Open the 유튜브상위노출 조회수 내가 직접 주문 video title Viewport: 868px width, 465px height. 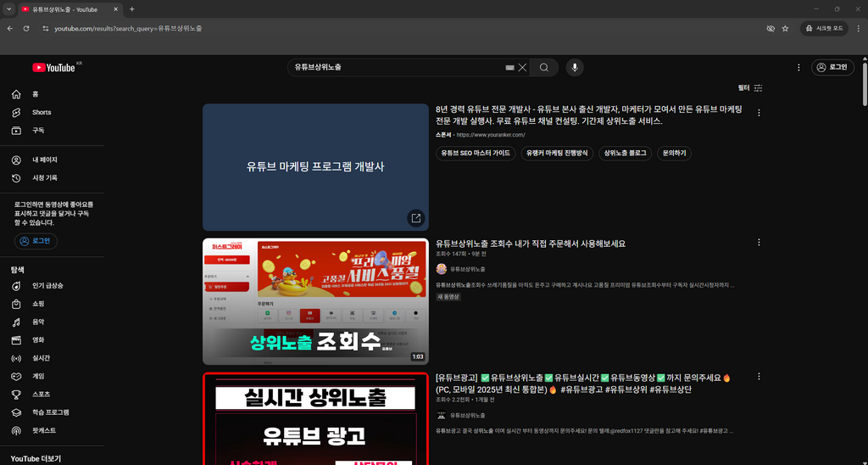click(x=531, y=244)
